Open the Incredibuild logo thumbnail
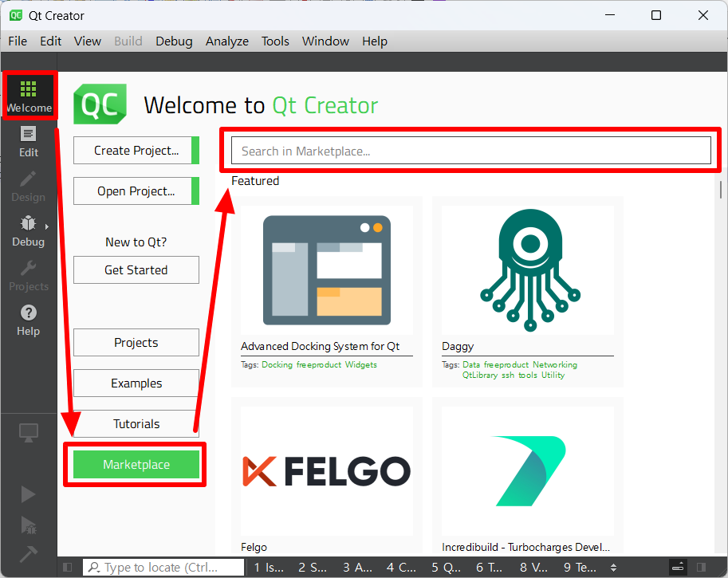Screen dimensions: 728x578 [528, 470]
